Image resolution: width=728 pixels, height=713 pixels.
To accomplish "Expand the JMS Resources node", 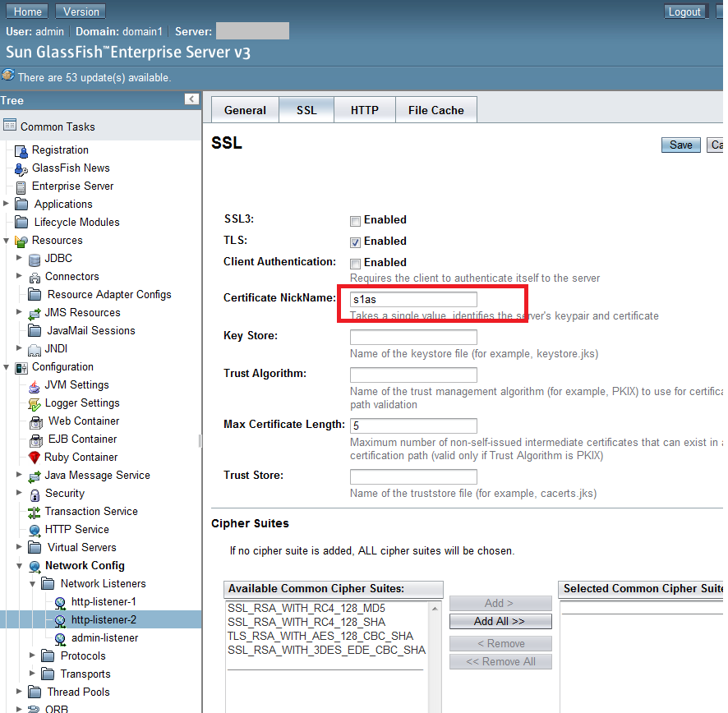I will click(x=19, y=311).
